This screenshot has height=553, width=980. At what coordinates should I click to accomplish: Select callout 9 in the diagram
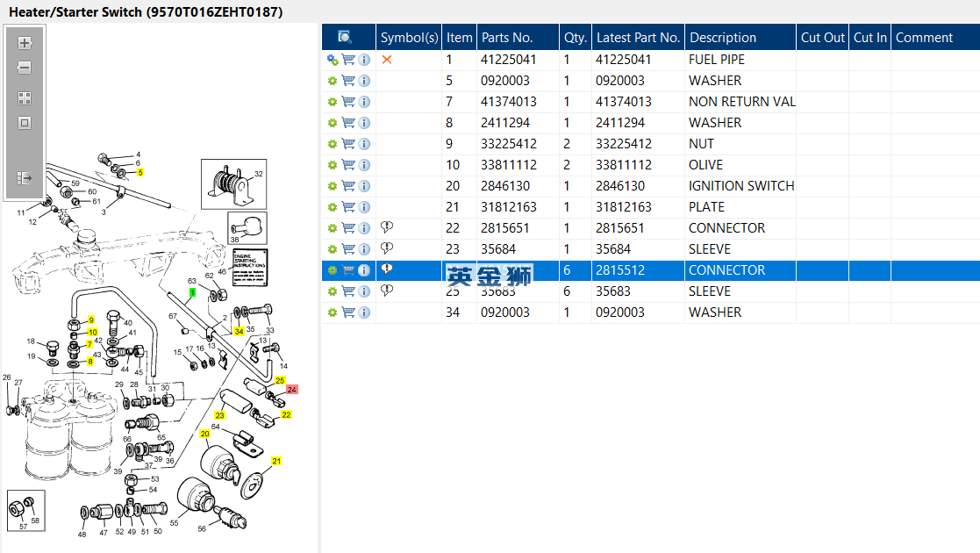click(91, 320)
